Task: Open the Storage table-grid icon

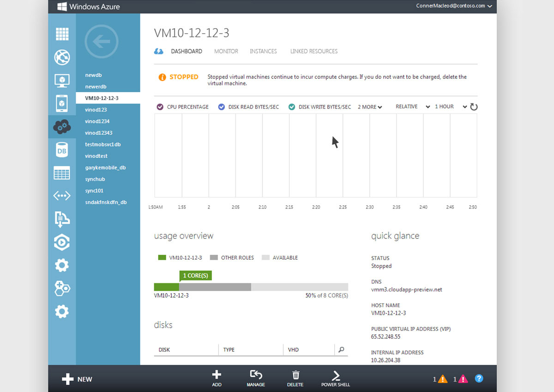Action: [x=62, y=173]
